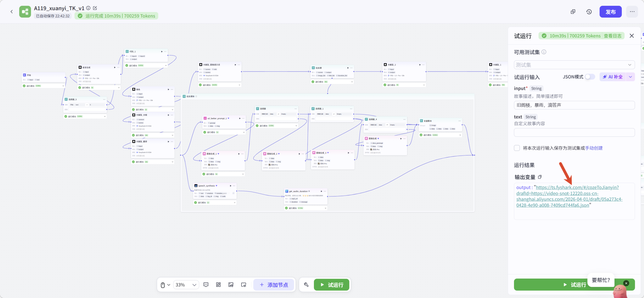The width and height of the screenshot is (644, 298).
Task: Open the three-dots more menu
Action: (x=632, y=12)
